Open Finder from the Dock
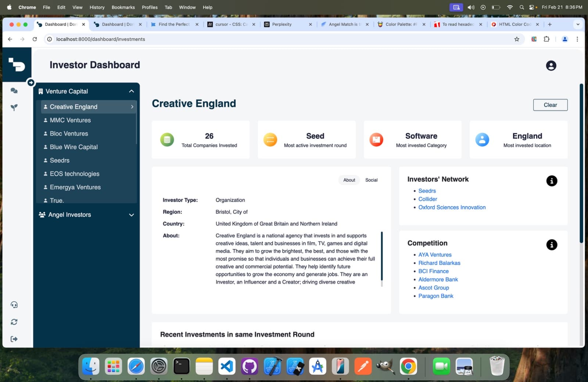The image size is (588, 382). tap(90, 366)
